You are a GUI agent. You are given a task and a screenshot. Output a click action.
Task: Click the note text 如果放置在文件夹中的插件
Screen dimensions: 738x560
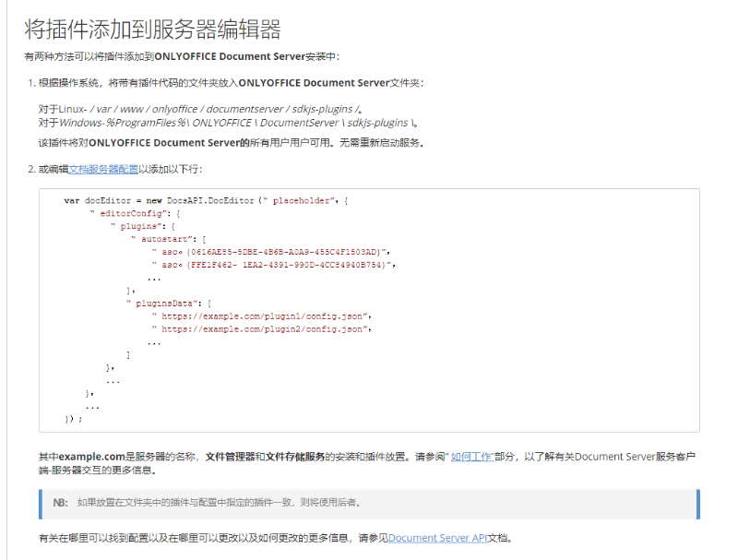[219, 503]
